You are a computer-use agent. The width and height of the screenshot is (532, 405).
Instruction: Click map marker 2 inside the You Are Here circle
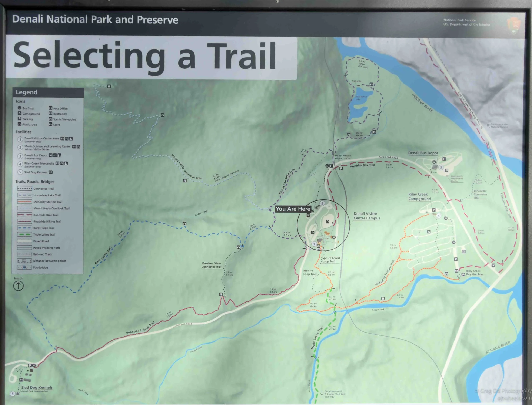click(x=322, y=203)
